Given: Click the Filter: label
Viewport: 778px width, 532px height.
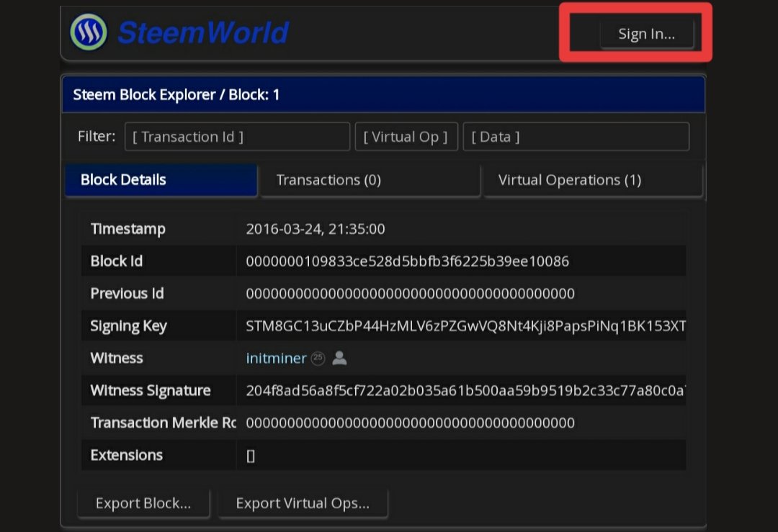Looking at the screenshot, I should (x=97, y=136).
